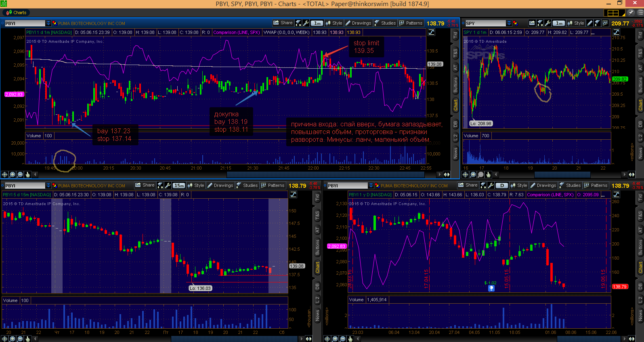The width and height of the screenshot is (644, 342).
Task: Click color link icon next to top-left PBYI
Action: (55, 23)
